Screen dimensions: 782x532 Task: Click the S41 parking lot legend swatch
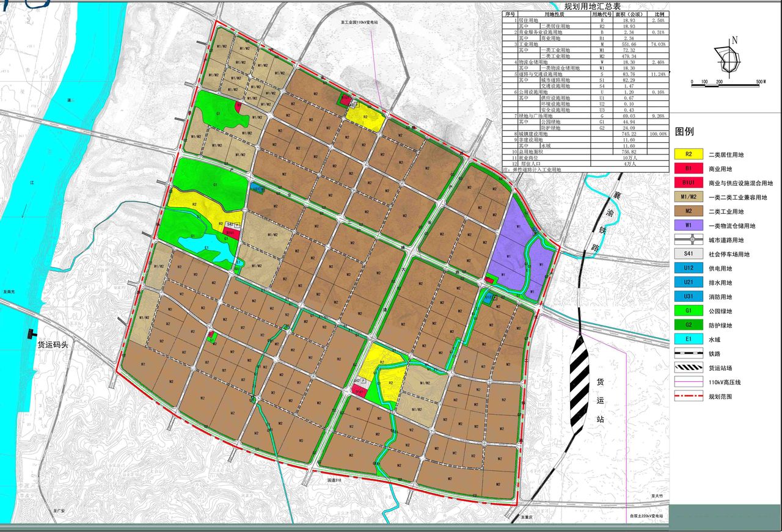687,254
